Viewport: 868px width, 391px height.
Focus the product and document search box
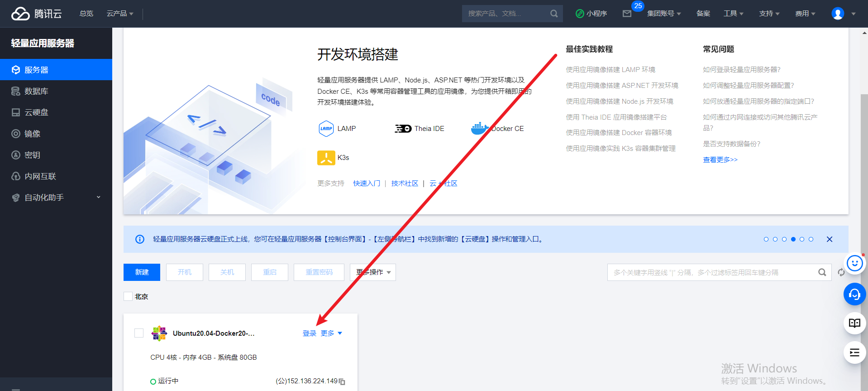click(507, 14)
